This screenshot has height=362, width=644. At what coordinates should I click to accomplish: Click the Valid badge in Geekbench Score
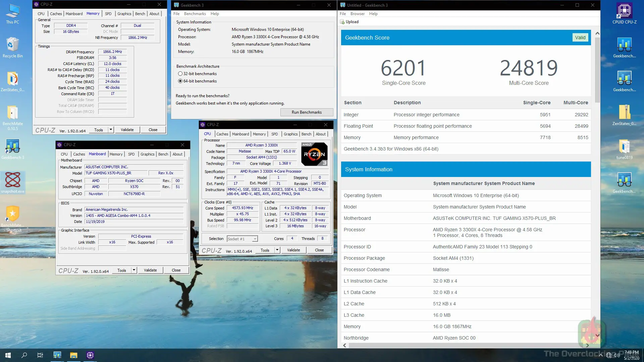(x=580, y=38)
